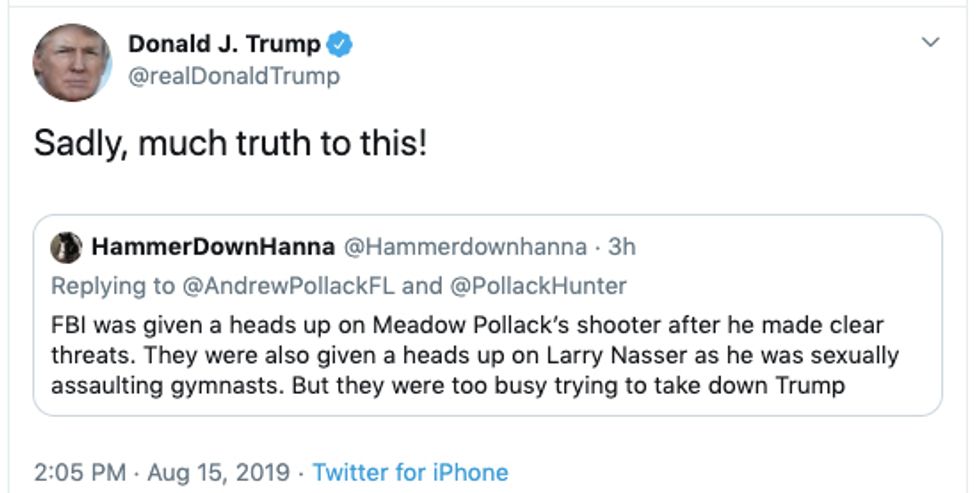Open the @realDonaldTrump handle link
Screen dimensions: 980x493
pyautogui.click(x=234, y=76)
